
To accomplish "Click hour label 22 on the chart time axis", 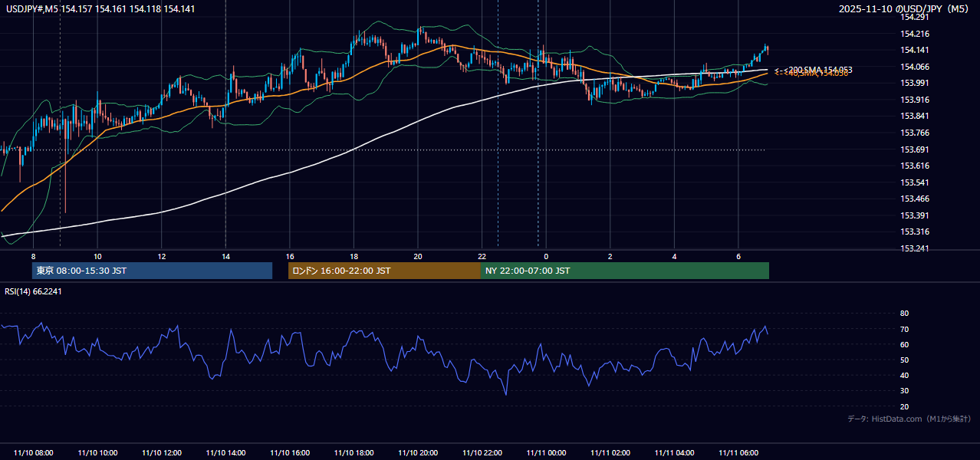I will [x=482, y=256].
